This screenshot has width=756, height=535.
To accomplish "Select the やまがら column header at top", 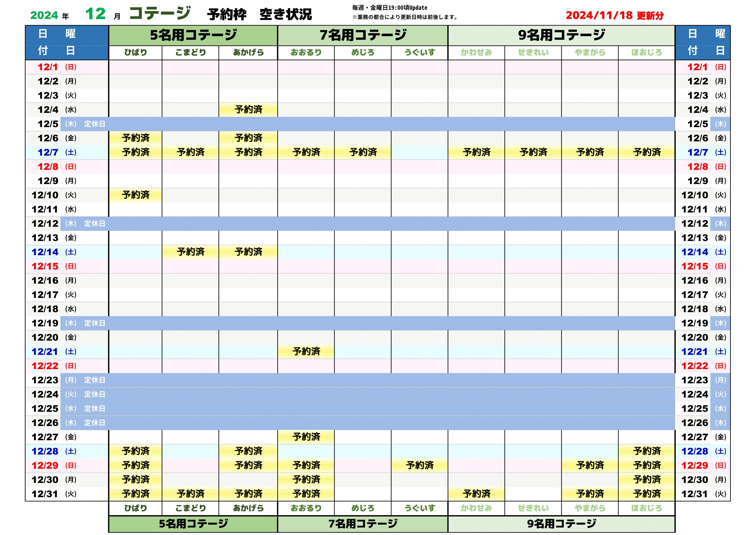I will 590,52.
